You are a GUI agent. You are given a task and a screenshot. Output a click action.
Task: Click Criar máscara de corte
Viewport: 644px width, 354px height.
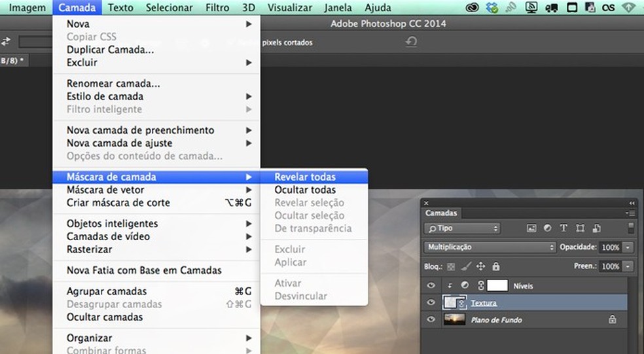click(x=156, y=202)
